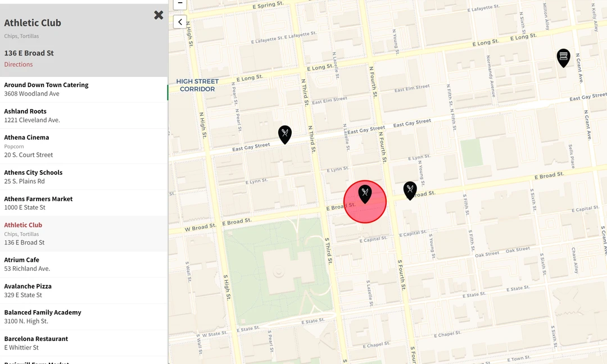This screenshot has height=364, width=607.
Task: Click store marker near N Grant Ave
Action: tap(563, 58)
